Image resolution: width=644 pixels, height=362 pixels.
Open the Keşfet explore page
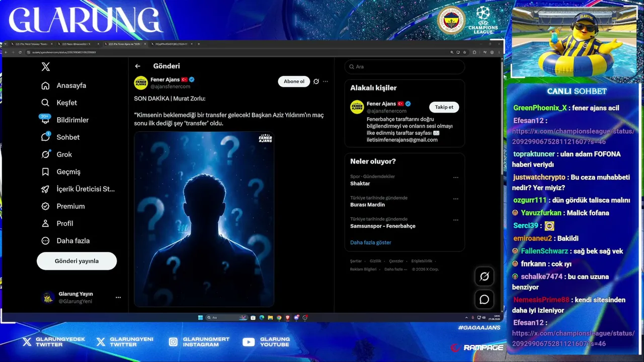(59, 103)
